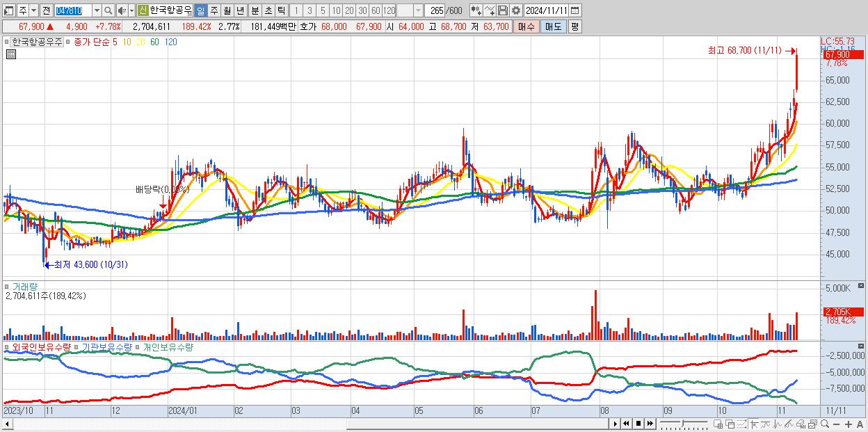The width and height of the screenshot is (868, 432).
Task: Zoom in with the plus icon
Action: pos(849,424)
